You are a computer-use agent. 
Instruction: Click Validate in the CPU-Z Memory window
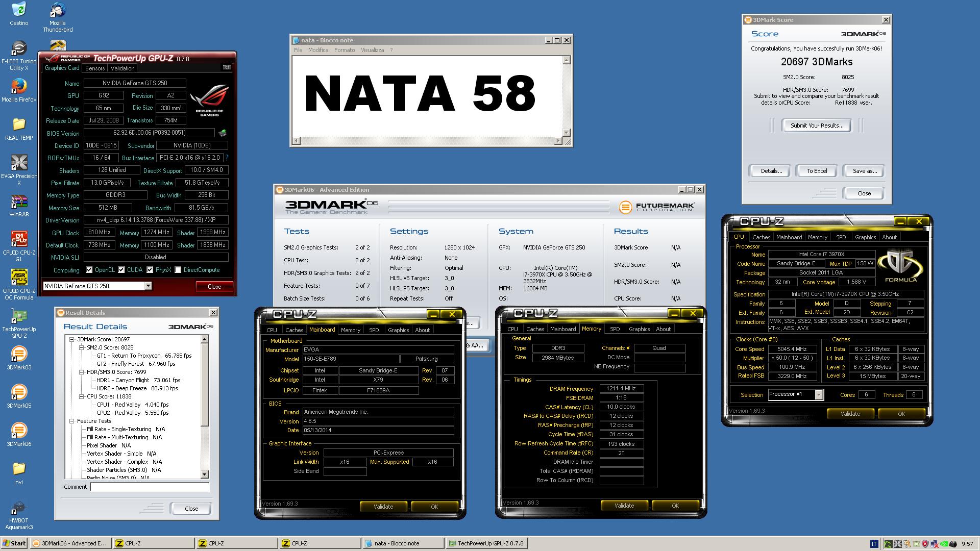point(624,506)
